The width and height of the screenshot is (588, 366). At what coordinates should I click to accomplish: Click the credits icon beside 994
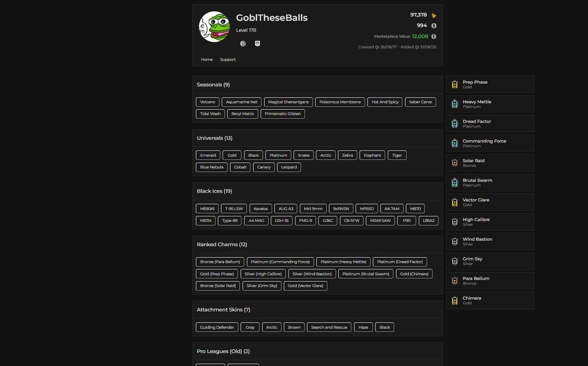click(434, 26)
